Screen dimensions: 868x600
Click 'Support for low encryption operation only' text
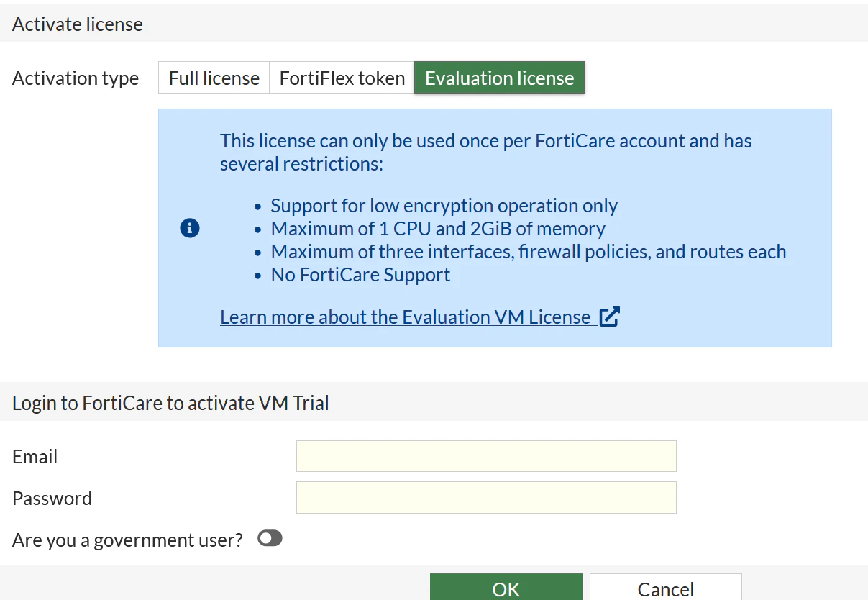[x=444, y=206]
